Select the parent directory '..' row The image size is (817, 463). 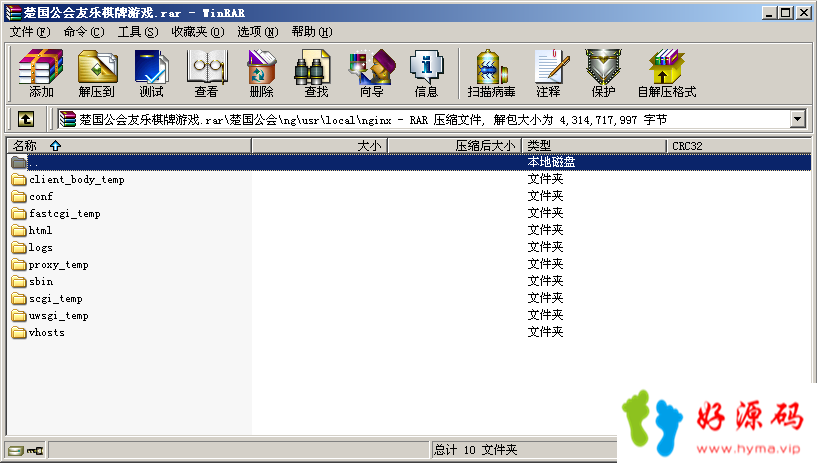pyautogui.click(x=409, y=162)
